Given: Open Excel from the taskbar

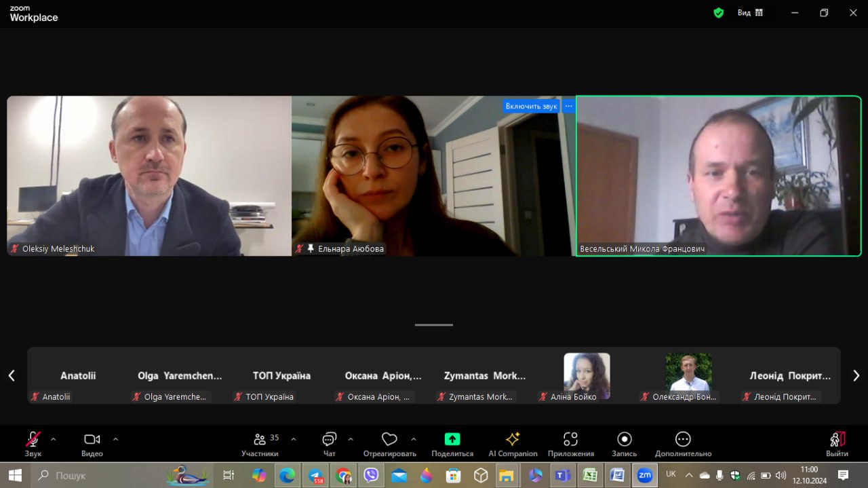Looking at the screenshot, I should coord(590,475).
